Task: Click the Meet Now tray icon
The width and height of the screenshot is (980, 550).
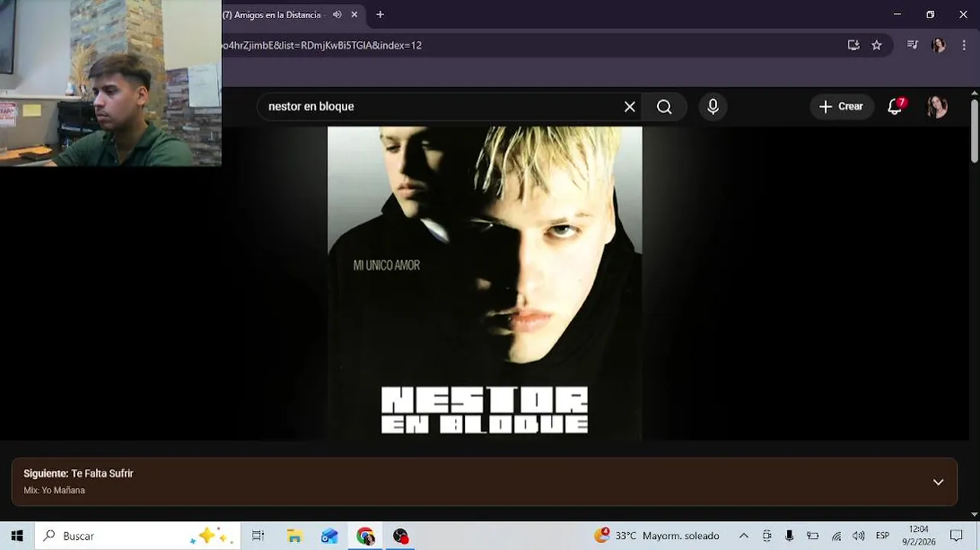Action: [767, 535]
